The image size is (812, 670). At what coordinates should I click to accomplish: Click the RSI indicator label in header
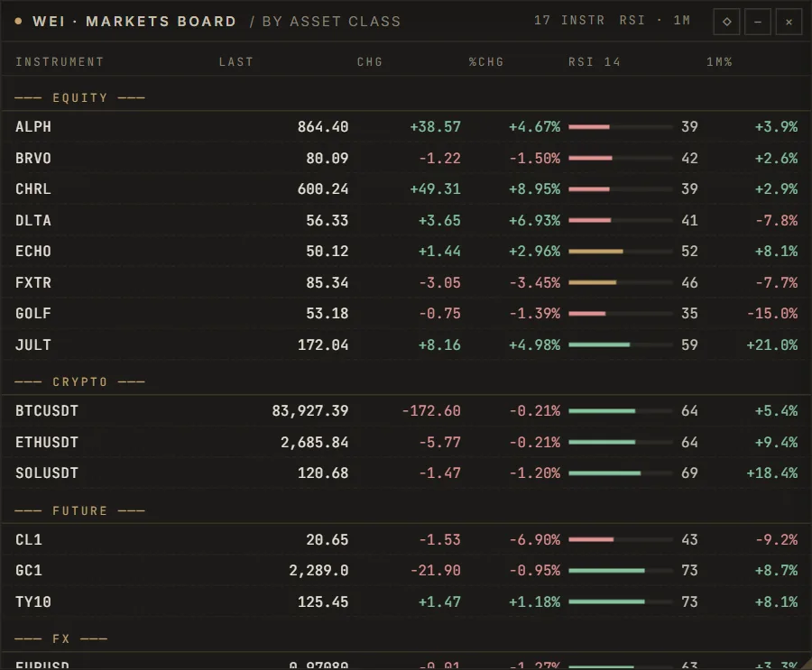coord(632,21)
